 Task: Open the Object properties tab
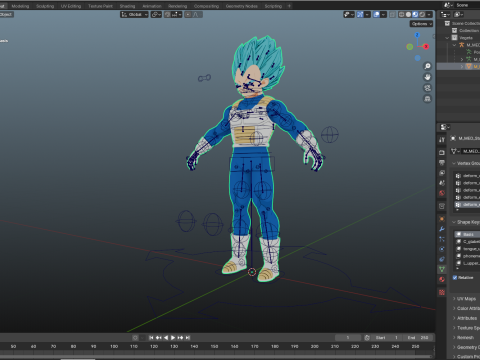pos(442,219)
